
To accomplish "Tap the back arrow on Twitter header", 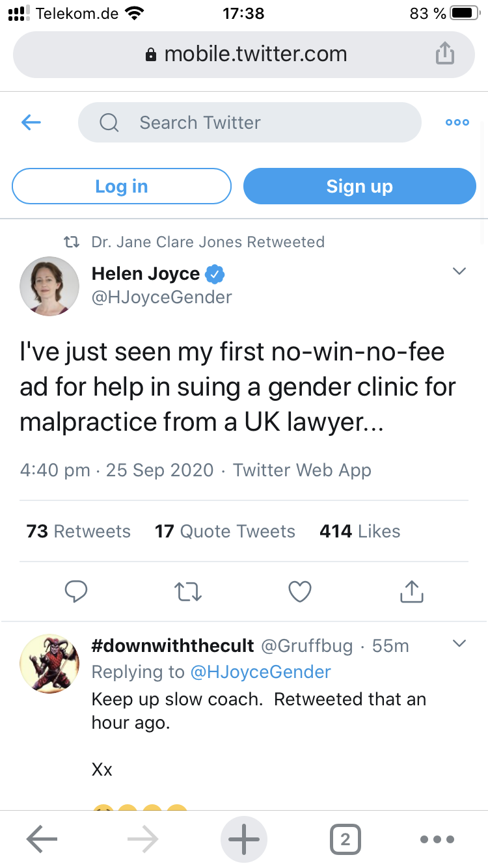I will pyautogui.click(x=31, y=122).
